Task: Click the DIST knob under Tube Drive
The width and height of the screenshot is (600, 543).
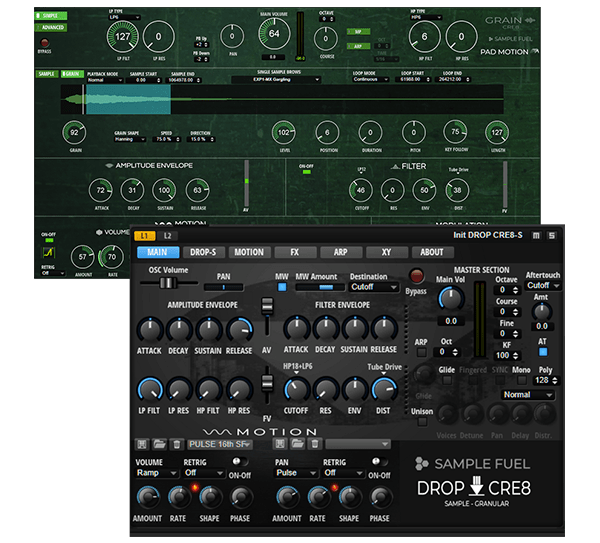Action: [384, 390]
